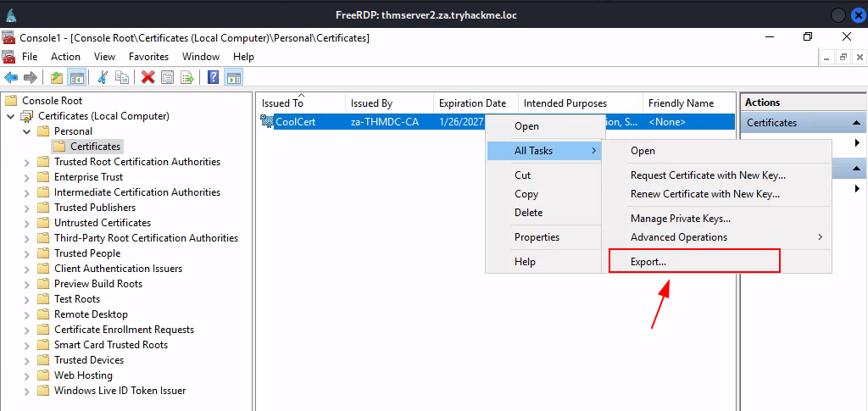Click the blue Help toolbar icon
Screen dimensions: 868x411
(x=213, y=77)
